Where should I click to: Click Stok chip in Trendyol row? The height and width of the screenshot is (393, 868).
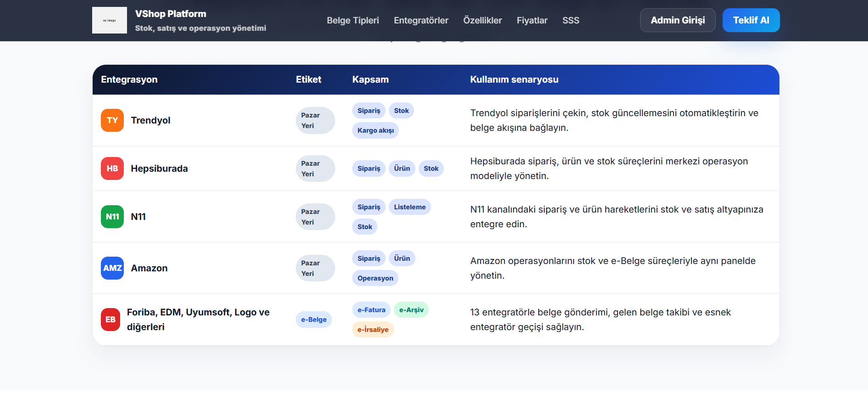[401, 111]
